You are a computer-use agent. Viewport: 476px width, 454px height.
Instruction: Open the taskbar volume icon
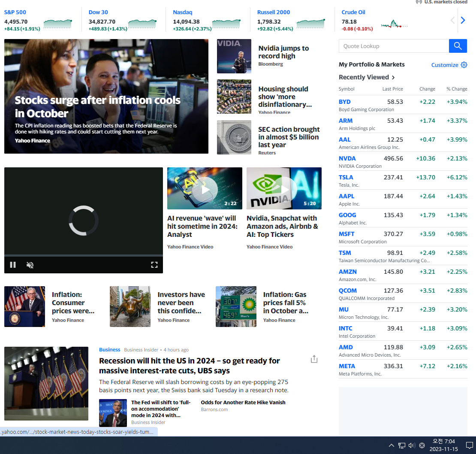412,445
